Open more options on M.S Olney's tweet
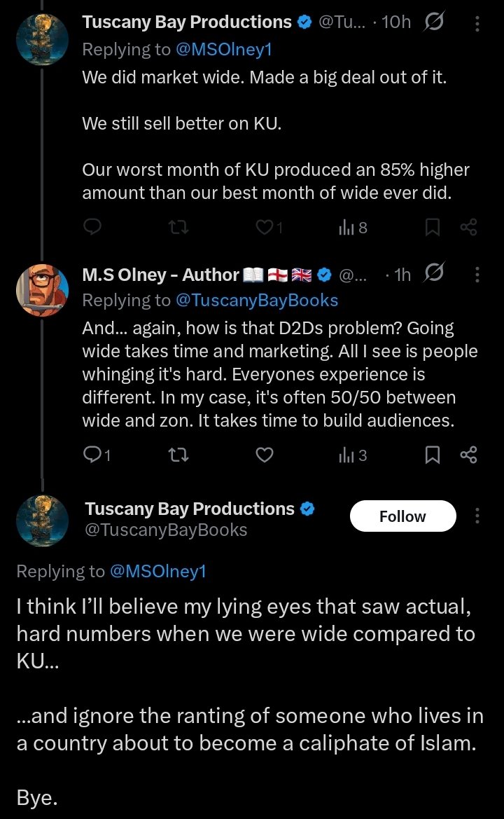This screenshot has height=819, width=504. pos(477,274)
